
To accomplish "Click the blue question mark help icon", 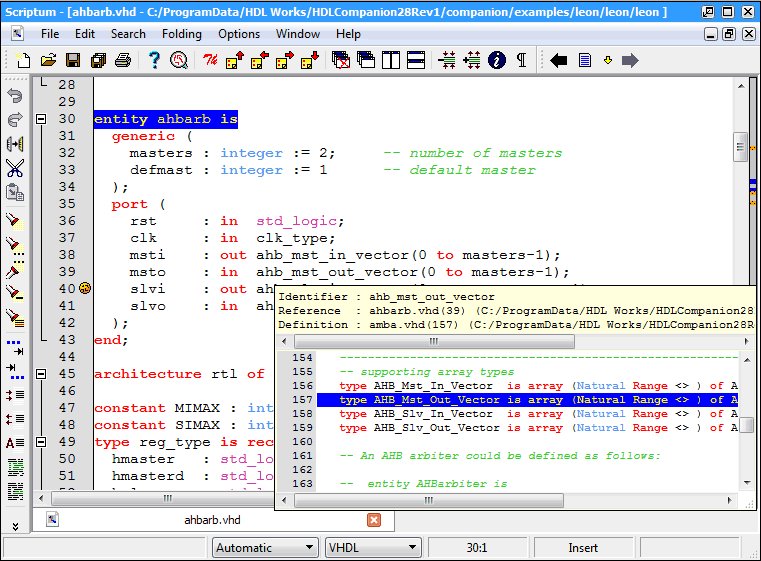I will (x=154, y=60).
